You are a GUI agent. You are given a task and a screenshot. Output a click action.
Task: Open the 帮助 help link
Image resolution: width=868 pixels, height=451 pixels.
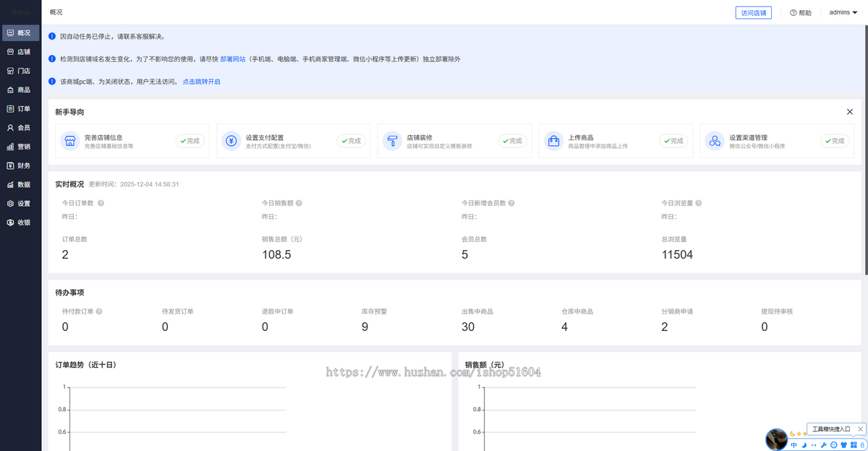click(801, 13)
